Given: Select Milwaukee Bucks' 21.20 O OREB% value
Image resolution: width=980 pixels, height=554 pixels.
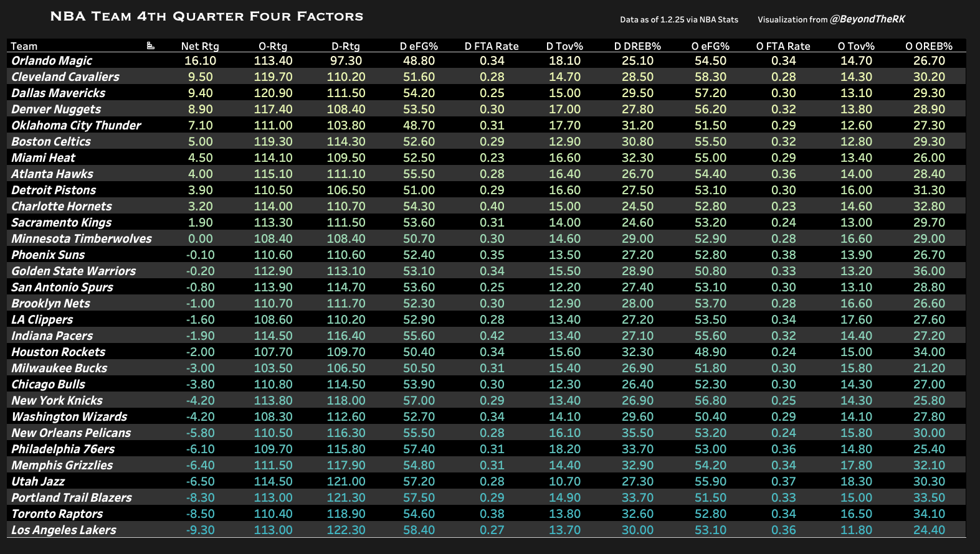Looking at the screenshot, I should click(929, 368).
